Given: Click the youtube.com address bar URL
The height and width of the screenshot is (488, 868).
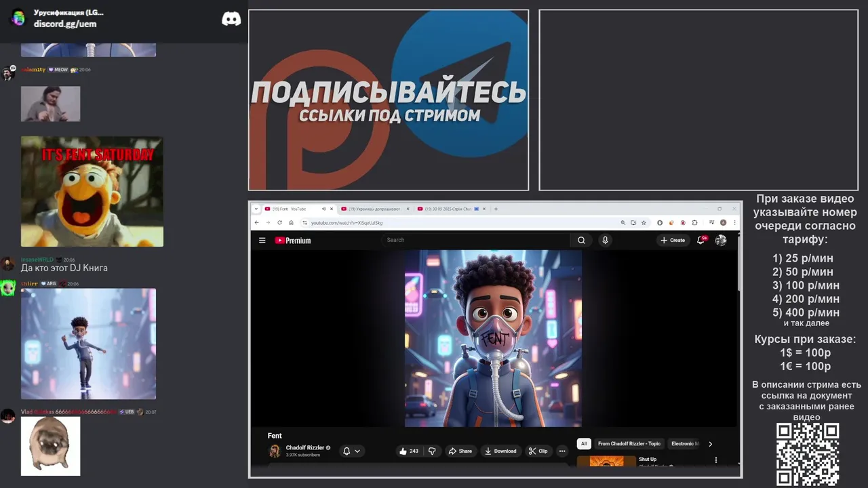Looking at the screenshot, I should pos(347,223).
